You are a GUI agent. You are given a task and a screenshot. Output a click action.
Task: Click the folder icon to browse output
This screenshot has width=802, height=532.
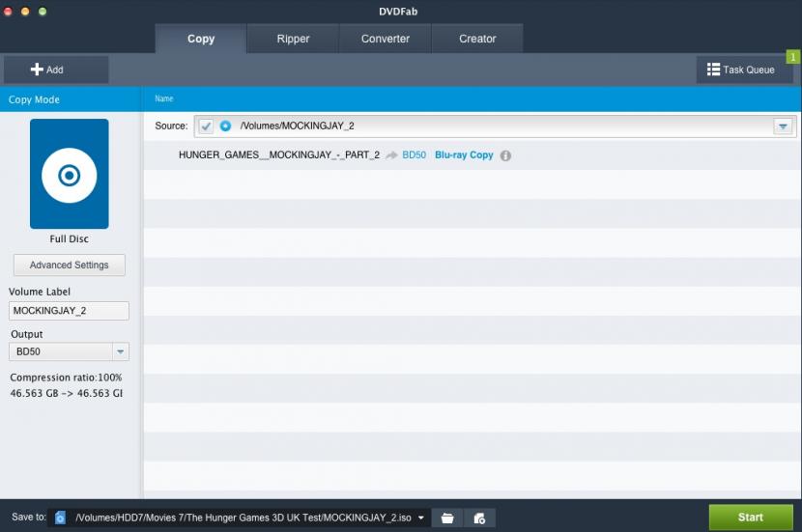click(447, 518)
